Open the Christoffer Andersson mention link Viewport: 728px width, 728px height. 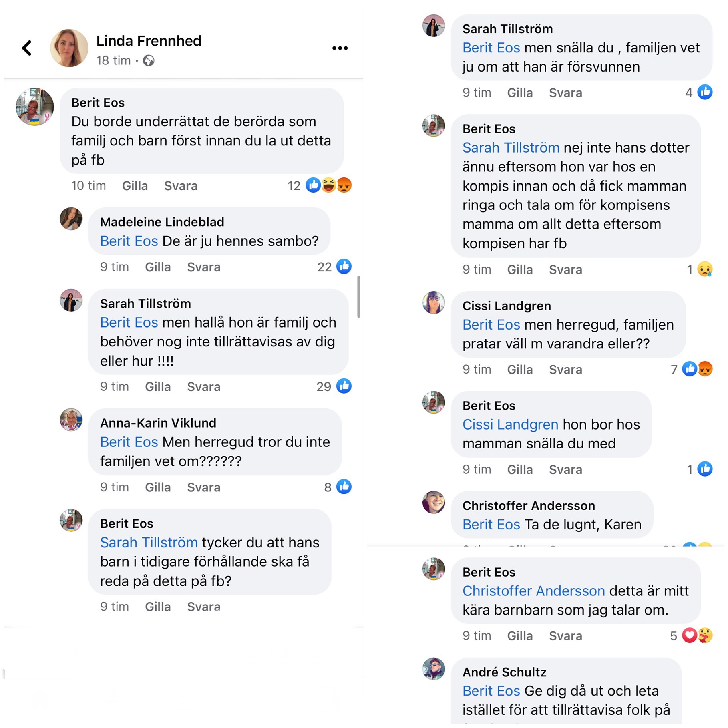[x=533, y=591]
